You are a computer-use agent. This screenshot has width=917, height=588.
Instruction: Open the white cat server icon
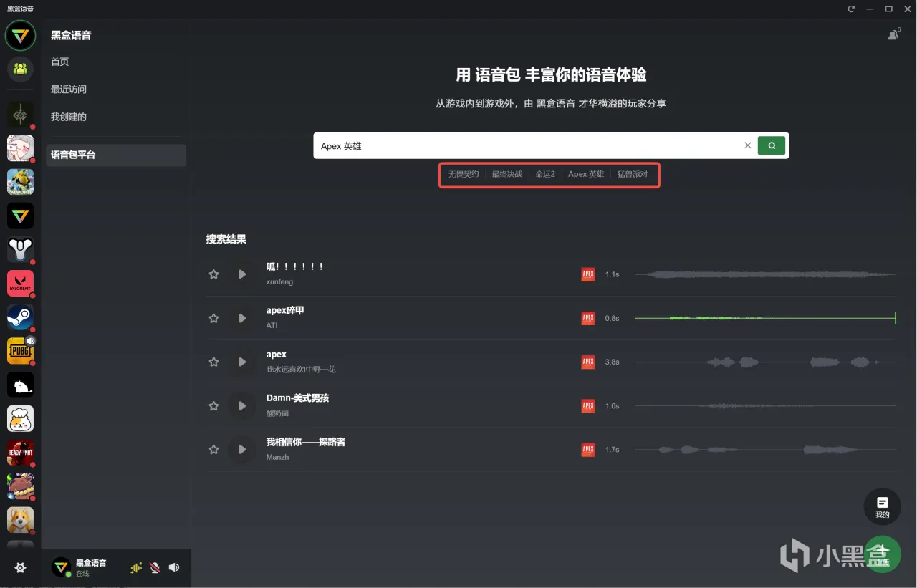coord(20,385)
